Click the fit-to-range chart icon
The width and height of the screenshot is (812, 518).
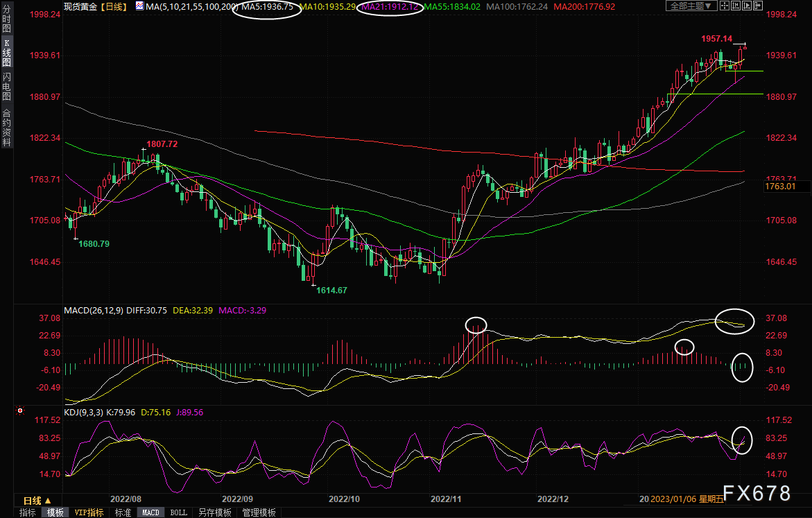736,6
